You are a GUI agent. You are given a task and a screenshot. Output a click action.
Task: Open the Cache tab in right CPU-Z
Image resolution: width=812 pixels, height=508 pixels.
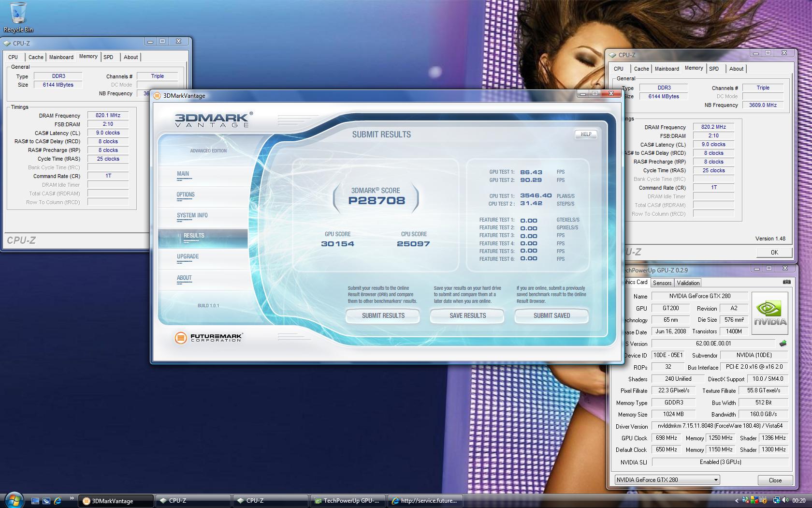pos(641,69)
